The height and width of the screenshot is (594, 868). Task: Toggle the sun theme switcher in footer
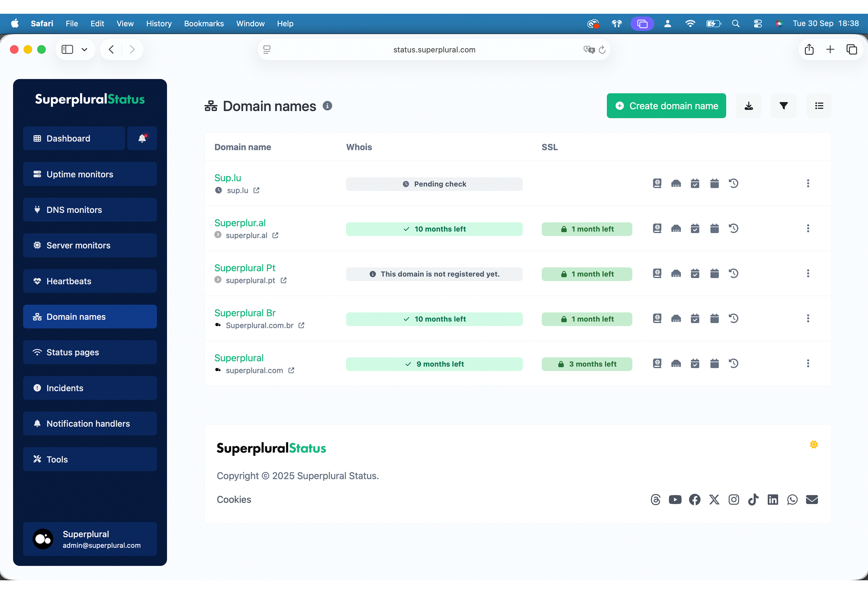click(x=814, y=444)
